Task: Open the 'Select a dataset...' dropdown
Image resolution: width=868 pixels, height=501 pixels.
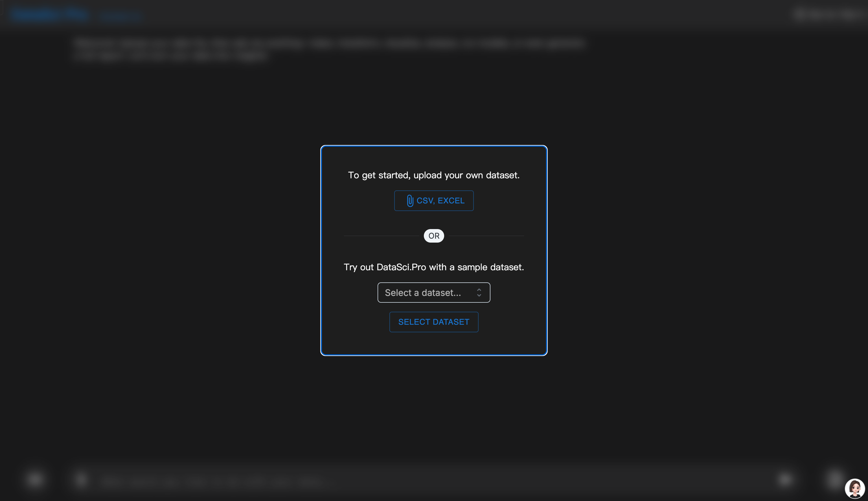Action: (x=434, y=293)
